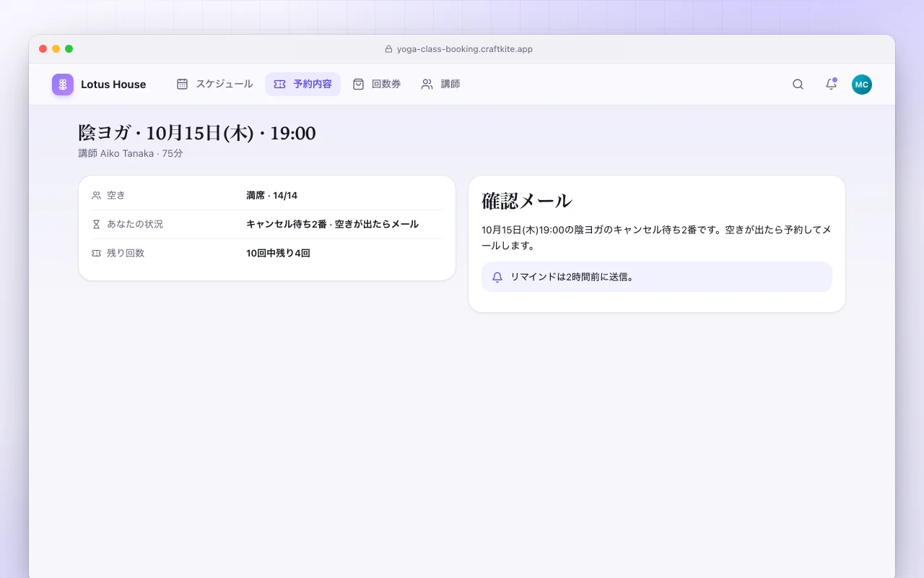Click the yoga-class-booking.craftkite.app URL

click(x=465, y=49)
